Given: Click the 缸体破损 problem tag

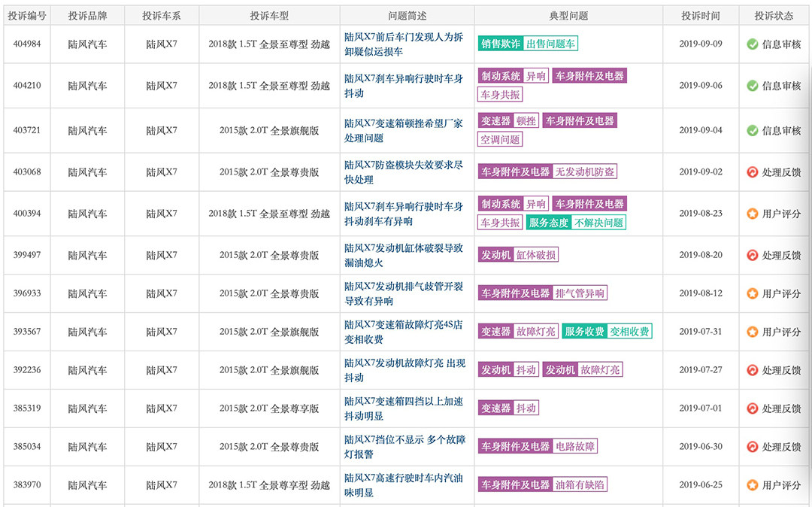Looking at the screenshot, I should point(537,255).
